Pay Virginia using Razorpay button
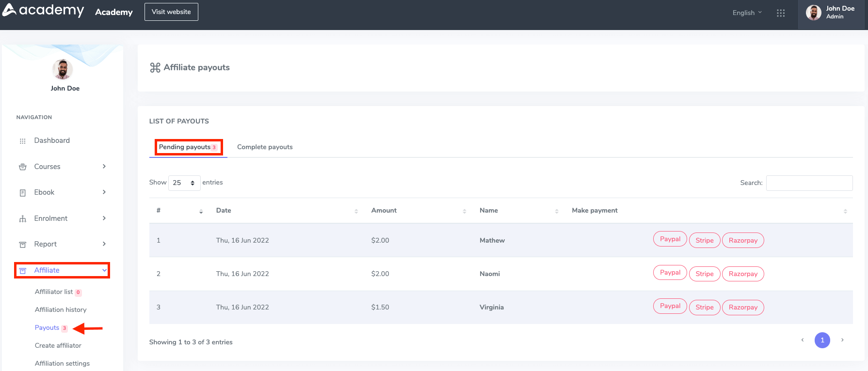The image size is (868, 371). click(742, 308)
